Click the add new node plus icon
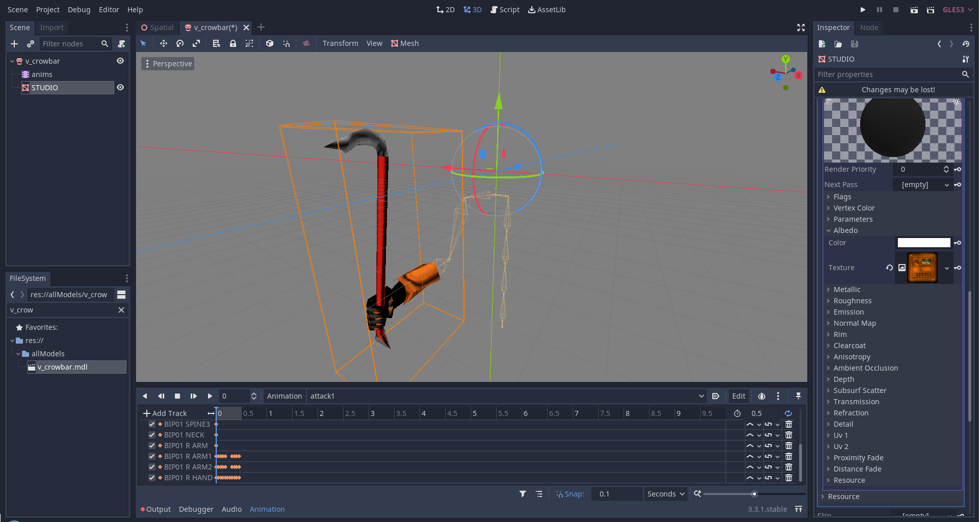Screen dimensions: 980x522 (x=14, y=44)
